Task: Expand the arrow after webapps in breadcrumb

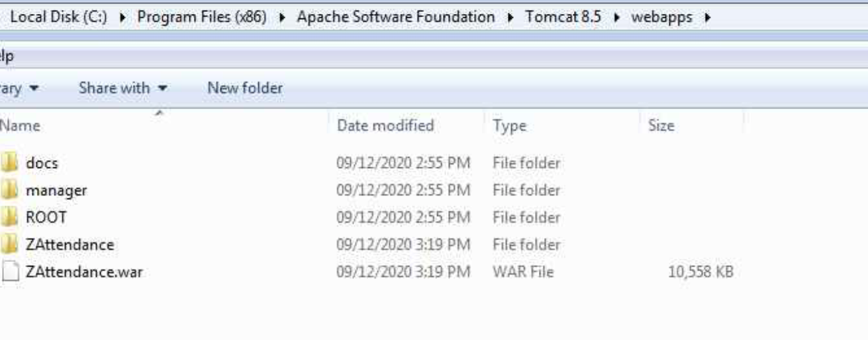Action: [x=708, y=18]
